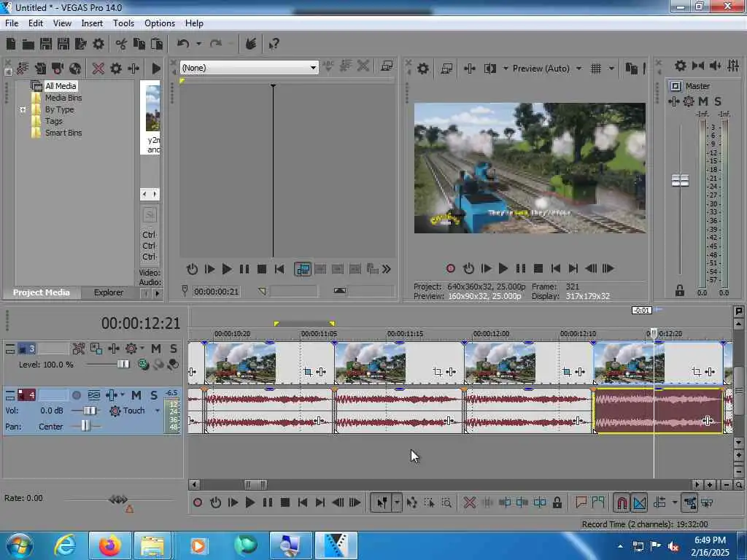Remove selected media with the red X

coord(98,69)
